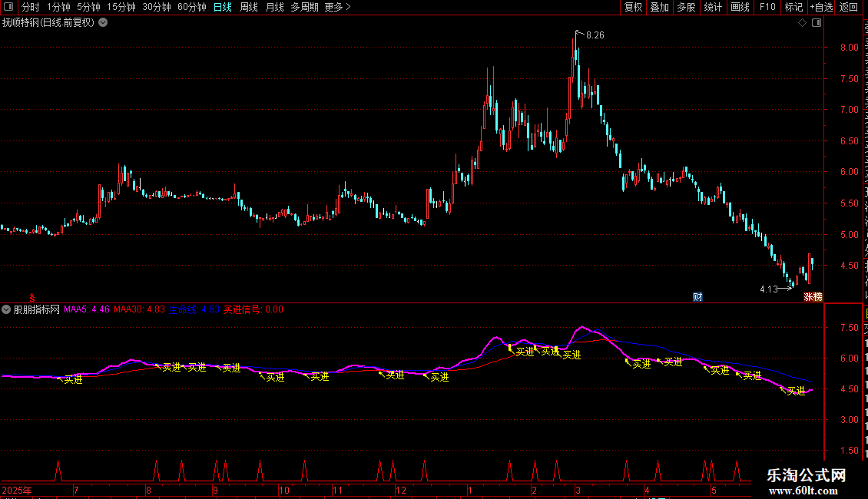
Task: Open 多周期 multi-period view
Action: pyautogui.click(x=304, y=7)
